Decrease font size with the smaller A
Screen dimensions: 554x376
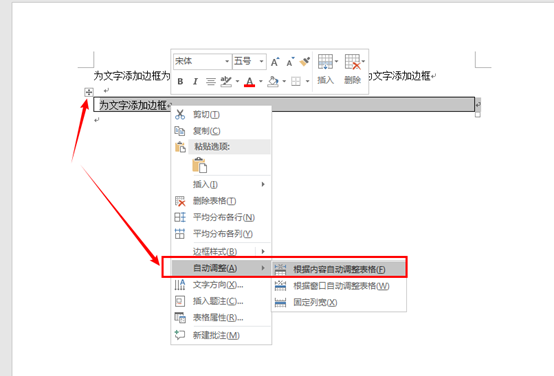point(290,62)
